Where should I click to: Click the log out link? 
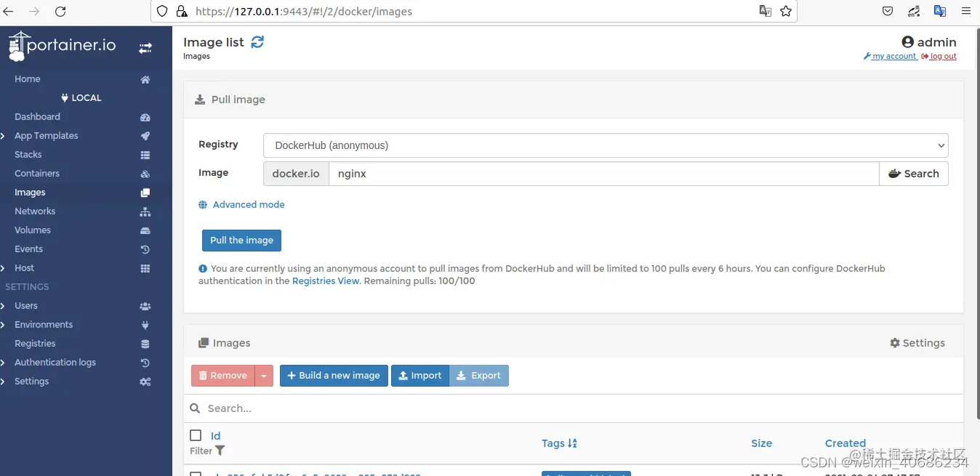pos(939,57)
